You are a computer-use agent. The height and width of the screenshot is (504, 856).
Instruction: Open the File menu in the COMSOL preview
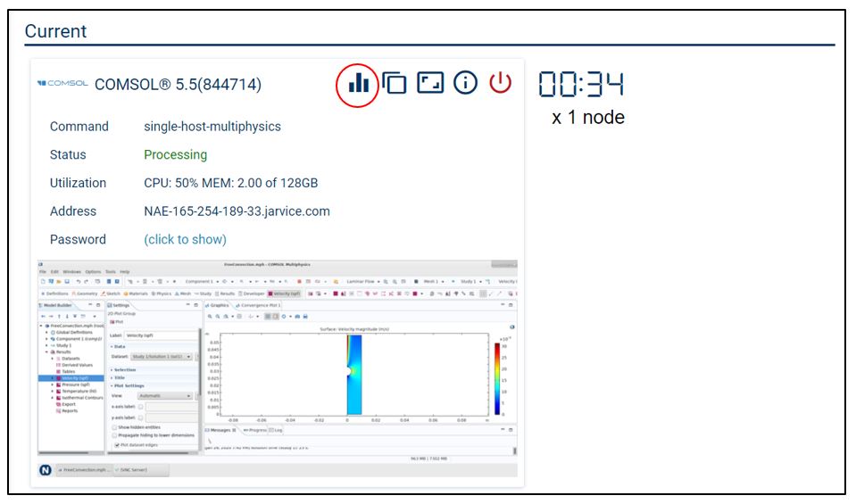pyautogui.click(x=43, y=272)
